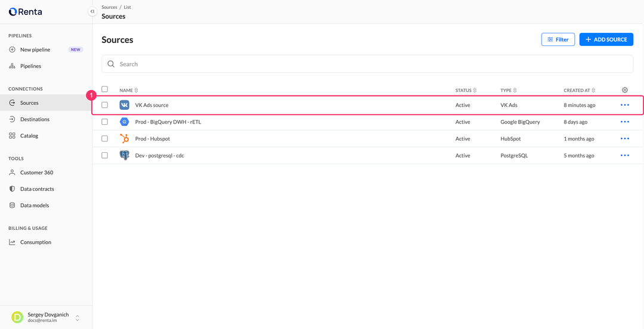This screenshot has width=644, height=329.
Task: Click the Sources arrow icon in sidebar
Action: (13, 103)
